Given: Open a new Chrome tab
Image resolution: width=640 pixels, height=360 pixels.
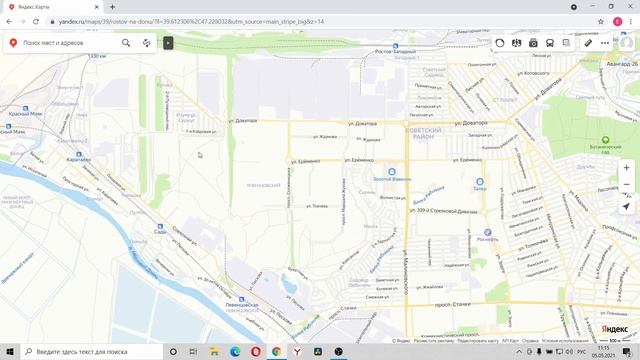Looking at the screenshot, I should [x=112, y=7].
